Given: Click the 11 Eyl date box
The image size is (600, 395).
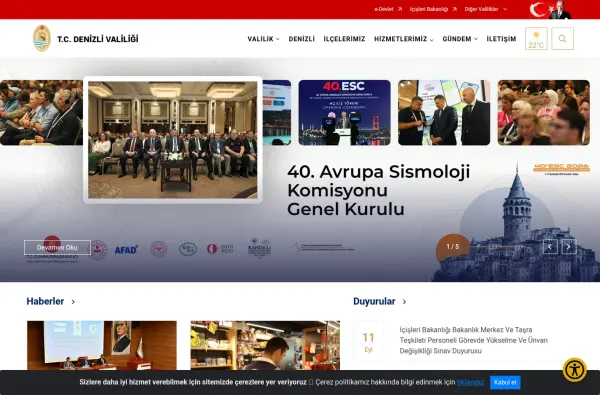Looking at the screenshot, I should (x=368, y=341).
